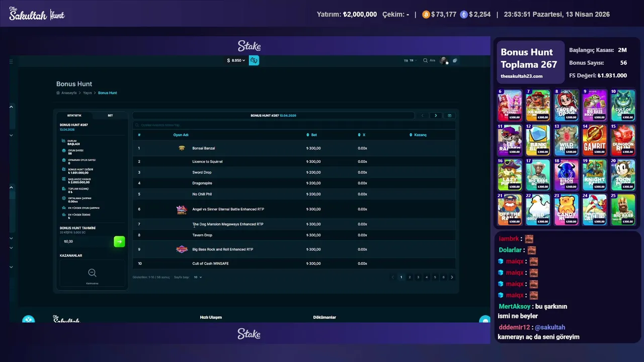Open the Dungeon Run card number 15
The image size is (644, 362).
click(623, 140)
